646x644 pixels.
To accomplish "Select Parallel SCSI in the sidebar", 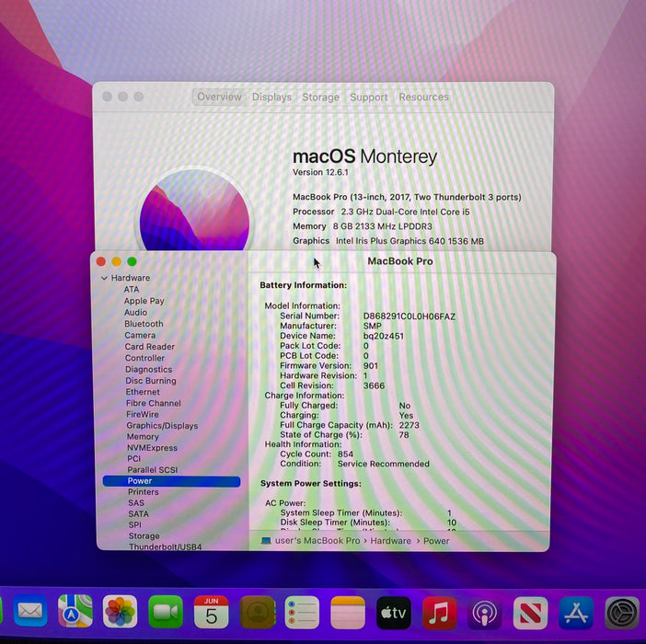I will (153, 470).
